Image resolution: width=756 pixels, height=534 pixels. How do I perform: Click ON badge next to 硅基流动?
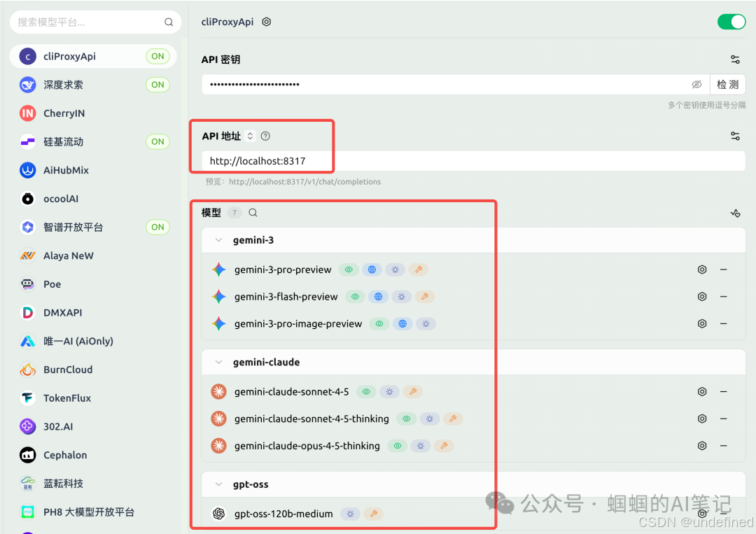coord(157,141)
